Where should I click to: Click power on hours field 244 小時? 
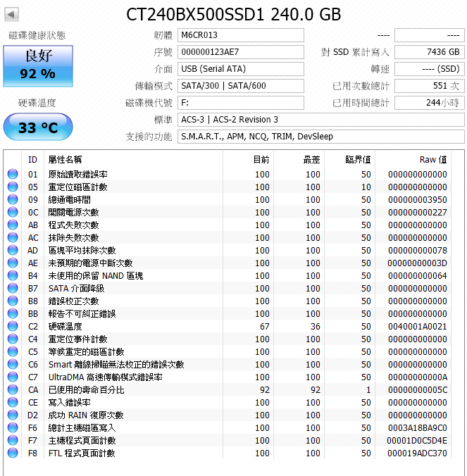click(x=430, y=103)
